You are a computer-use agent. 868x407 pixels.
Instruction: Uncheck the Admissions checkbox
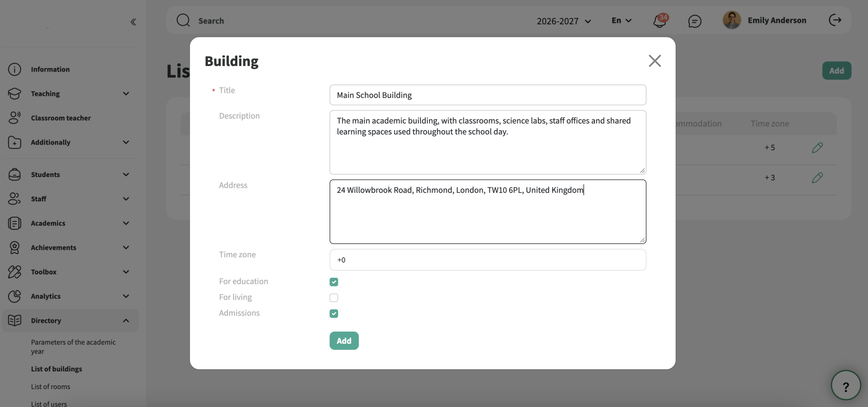[334, 313]
